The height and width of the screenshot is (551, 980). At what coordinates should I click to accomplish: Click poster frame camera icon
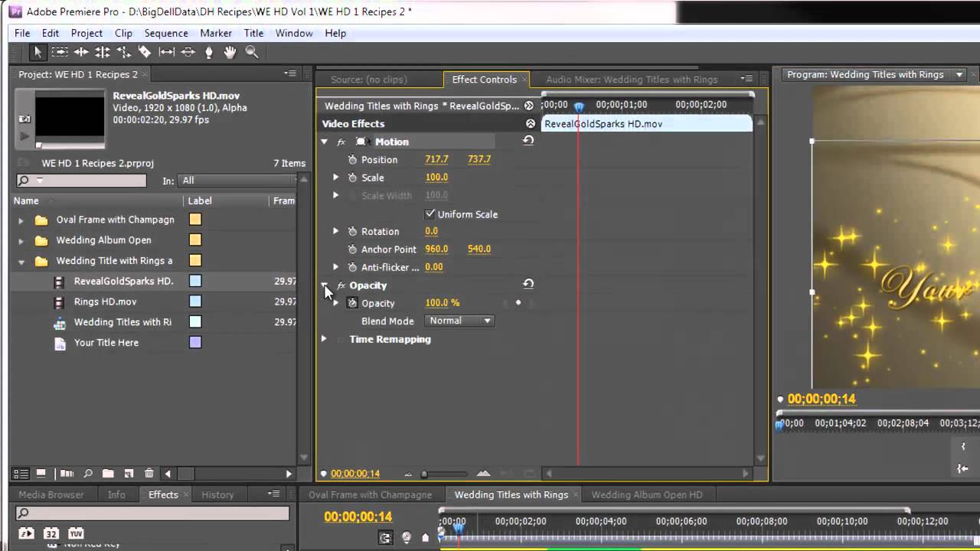pos(24,119)
